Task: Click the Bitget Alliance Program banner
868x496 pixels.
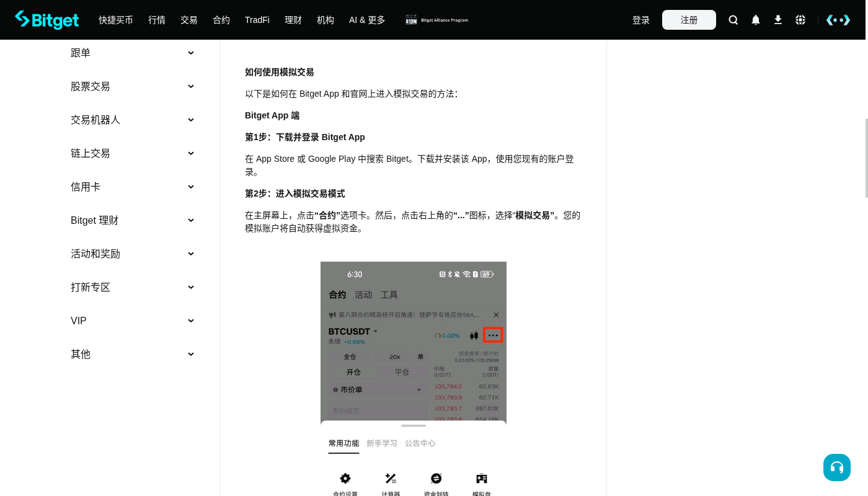Action: pyautogui.click(x=437, y=20)
